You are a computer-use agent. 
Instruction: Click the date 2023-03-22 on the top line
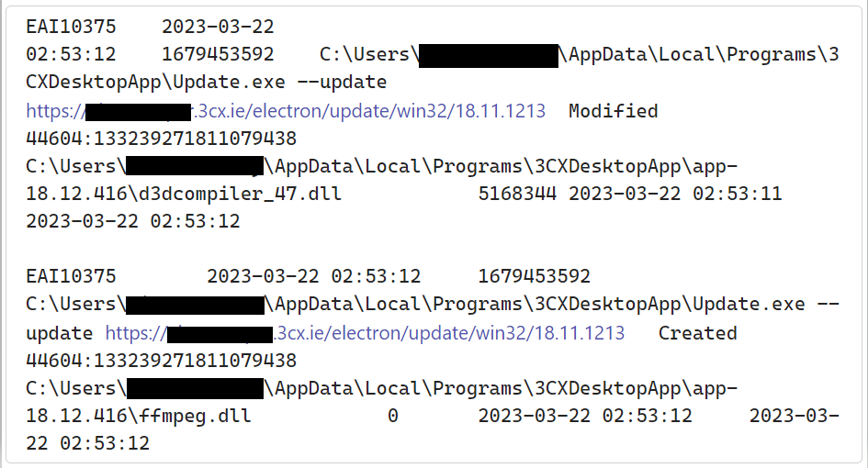tap(218, 27)
